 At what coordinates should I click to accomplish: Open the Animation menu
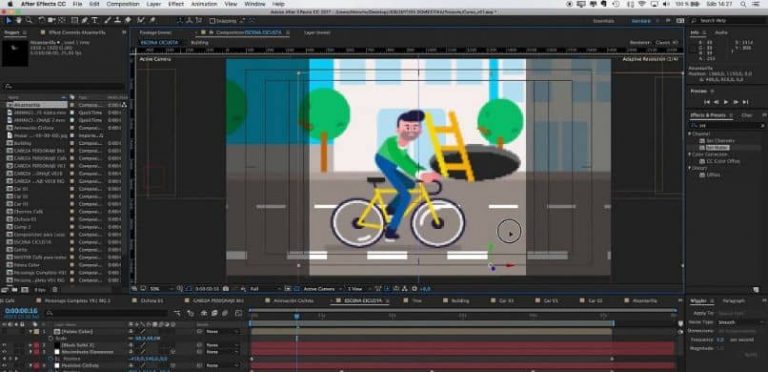(x=204, y=4)
